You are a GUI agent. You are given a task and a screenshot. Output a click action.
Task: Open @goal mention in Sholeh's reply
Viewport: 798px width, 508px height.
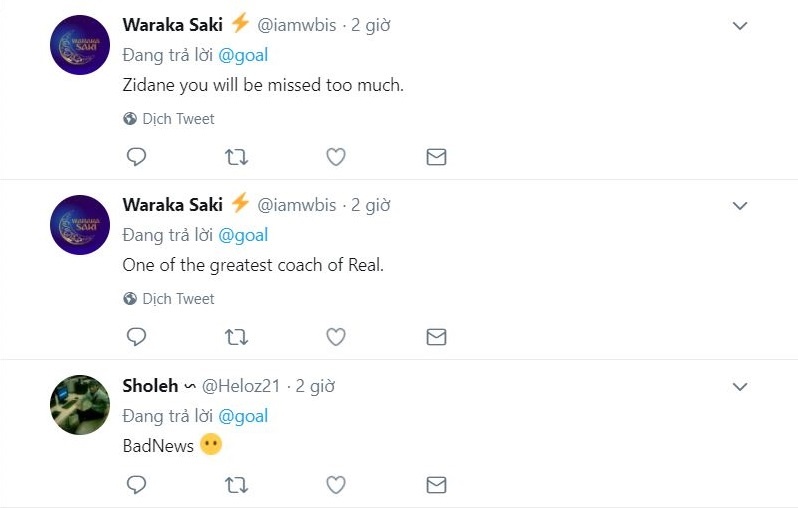pos(243,416)
